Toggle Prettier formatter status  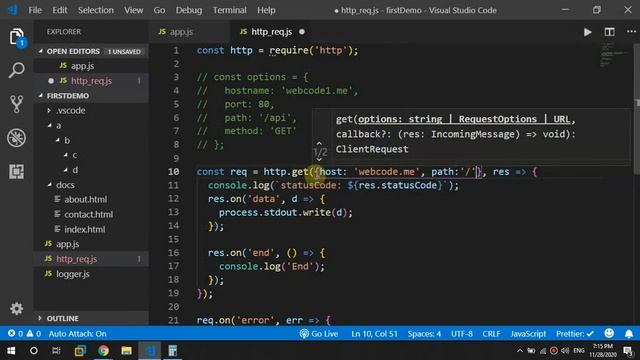point(575,334)
